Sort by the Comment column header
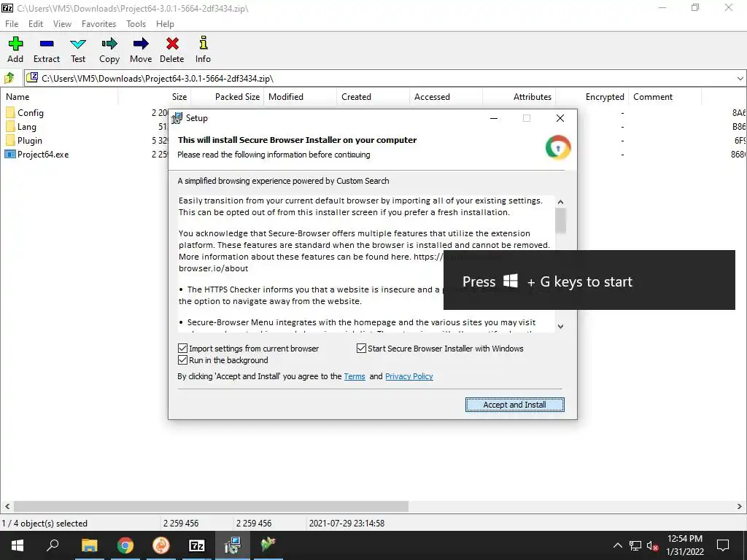The width and height of the screenshot is (747, 560). click(665, 97)
